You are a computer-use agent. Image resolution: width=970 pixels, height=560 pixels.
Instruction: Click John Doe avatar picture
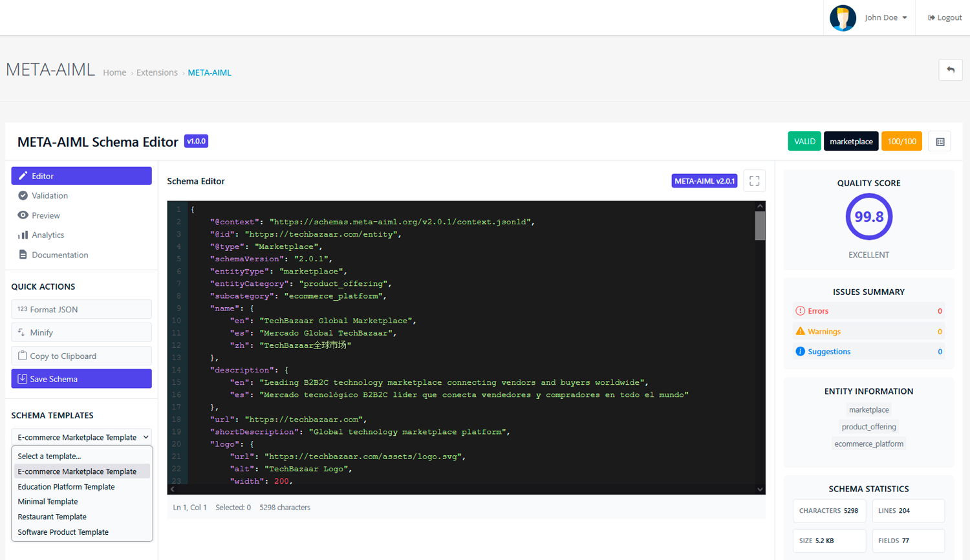click(843, 17)
